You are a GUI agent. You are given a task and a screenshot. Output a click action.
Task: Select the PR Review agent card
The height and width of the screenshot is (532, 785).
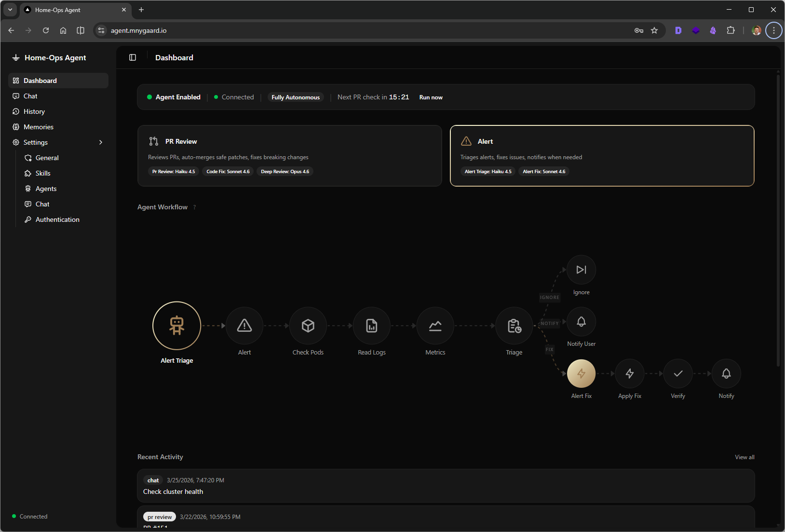[x=290, y=156]
